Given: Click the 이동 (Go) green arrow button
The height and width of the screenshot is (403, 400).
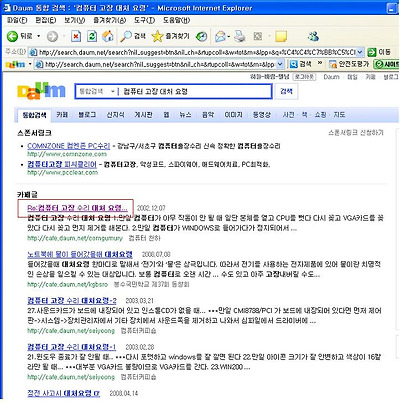Looking at the screenshot, I should click(x=379, y=52).
